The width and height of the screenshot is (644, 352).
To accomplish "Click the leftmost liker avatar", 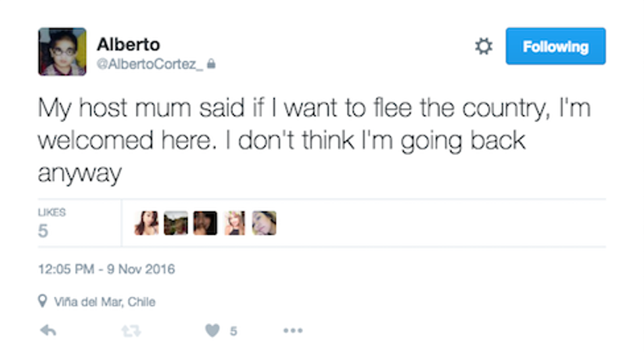I will tap(146, 223).
